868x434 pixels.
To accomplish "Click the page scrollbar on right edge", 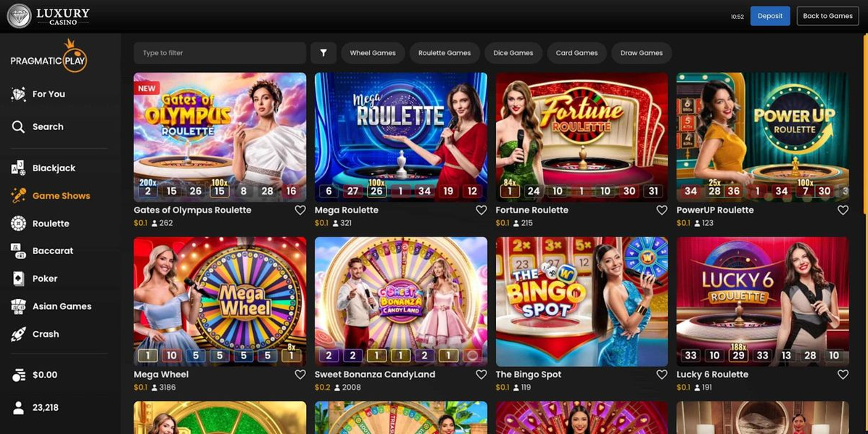I will pos(865,125).
